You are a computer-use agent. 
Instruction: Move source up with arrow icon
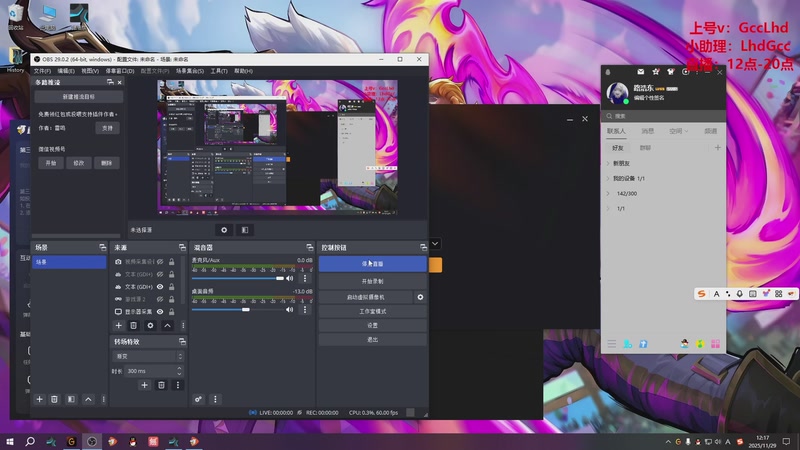tap(167, 326)
